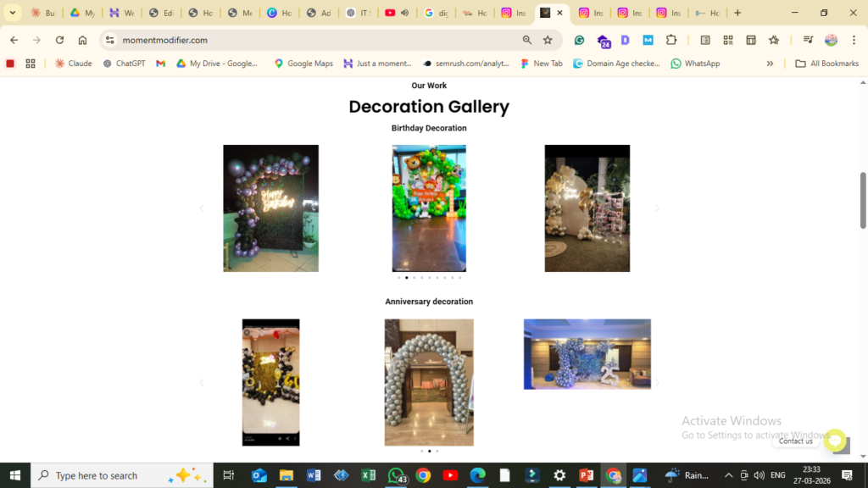Screen dimensions: 868x488
Task: Bookmark this page with the star icon
Action: (x=548, y=40)
